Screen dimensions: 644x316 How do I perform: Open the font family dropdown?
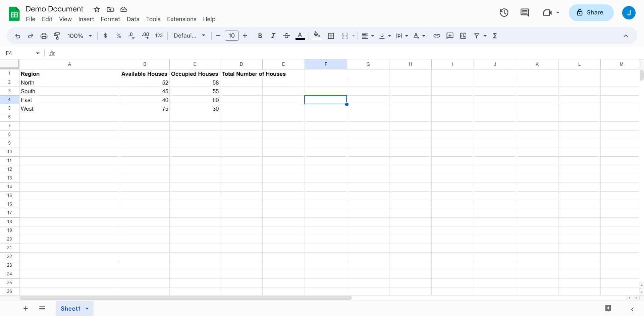point(189,36)
